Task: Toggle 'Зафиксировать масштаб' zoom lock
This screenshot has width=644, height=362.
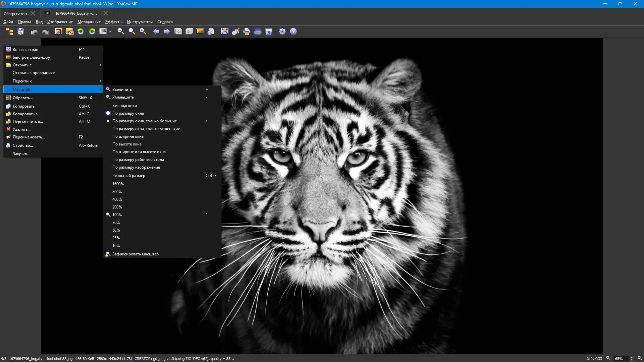Action: (135, 254)
